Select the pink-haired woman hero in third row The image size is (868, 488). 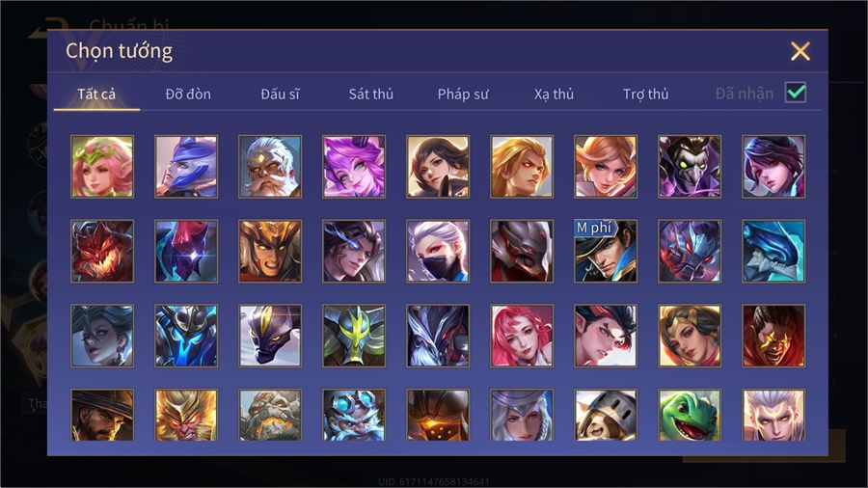coord(522,336)
